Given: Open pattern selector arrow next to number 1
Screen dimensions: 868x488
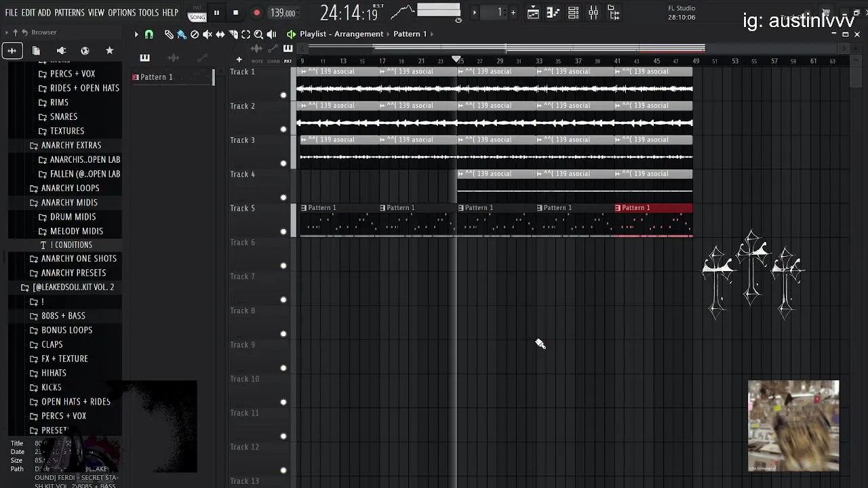Looking at the screenshot, I should coord(475,12).
